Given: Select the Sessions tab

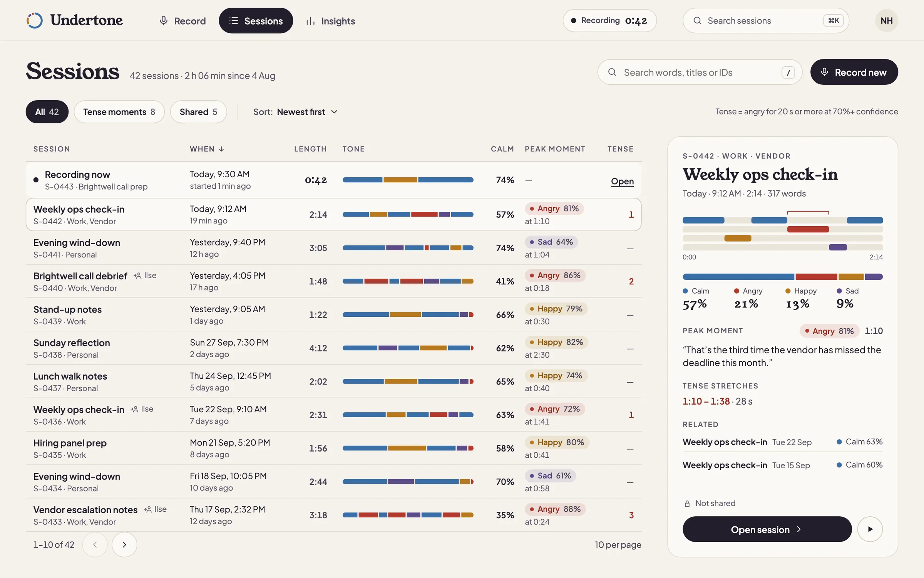Looking at the screenshot, I should [x=256, y=21].
